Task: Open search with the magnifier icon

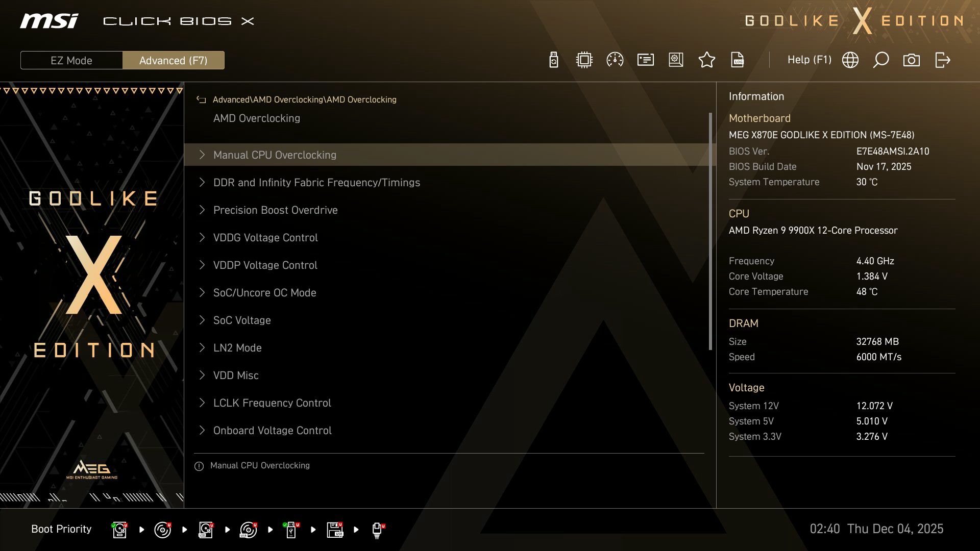Action: (x=880, y=60)
